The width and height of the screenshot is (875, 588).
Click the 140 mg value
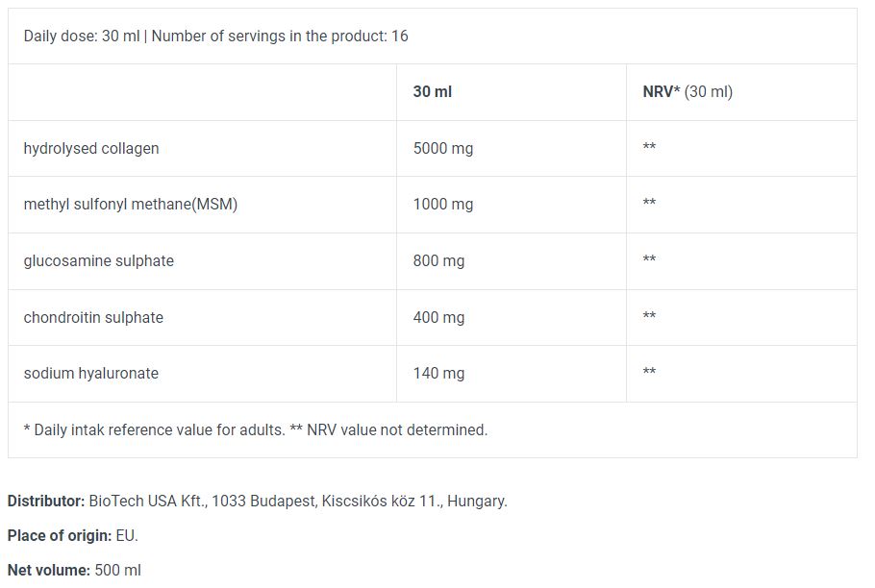(x=438, y=374)
